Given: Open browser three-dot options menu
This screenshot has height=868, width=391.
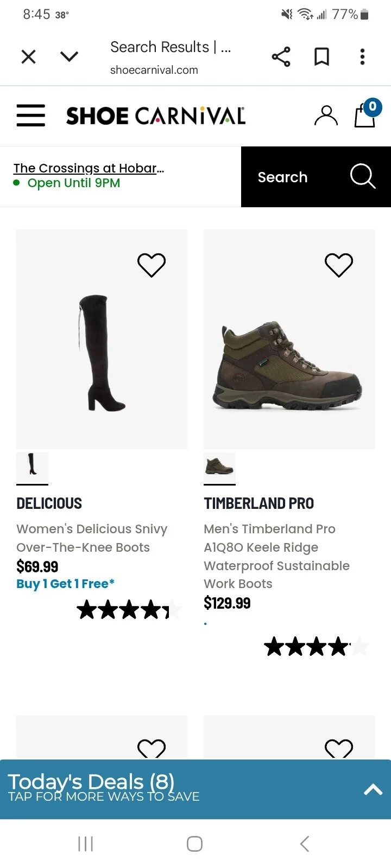Looking at the screenshot, I should point(362,57).
